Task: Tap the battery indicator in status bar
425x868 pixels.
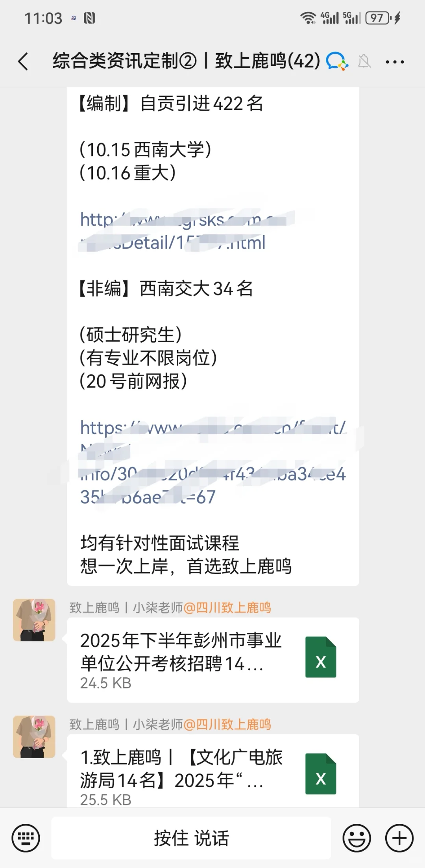Action: click(x=378, y=18)
